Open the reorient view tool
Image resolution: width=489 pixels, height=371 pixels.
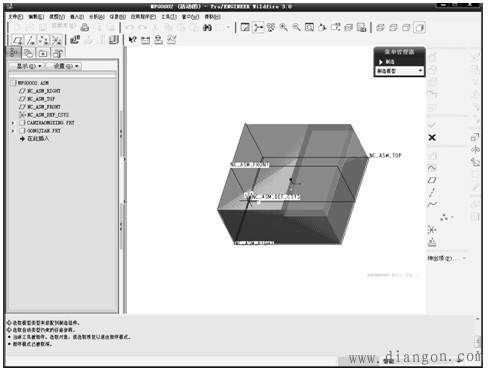point(322,27)
